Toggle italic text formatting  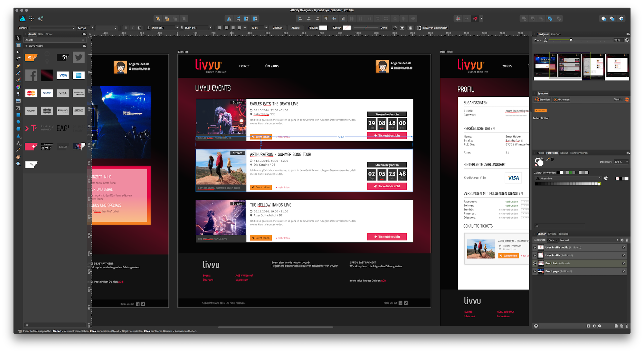pyautogui.click(x=132, y=28)
